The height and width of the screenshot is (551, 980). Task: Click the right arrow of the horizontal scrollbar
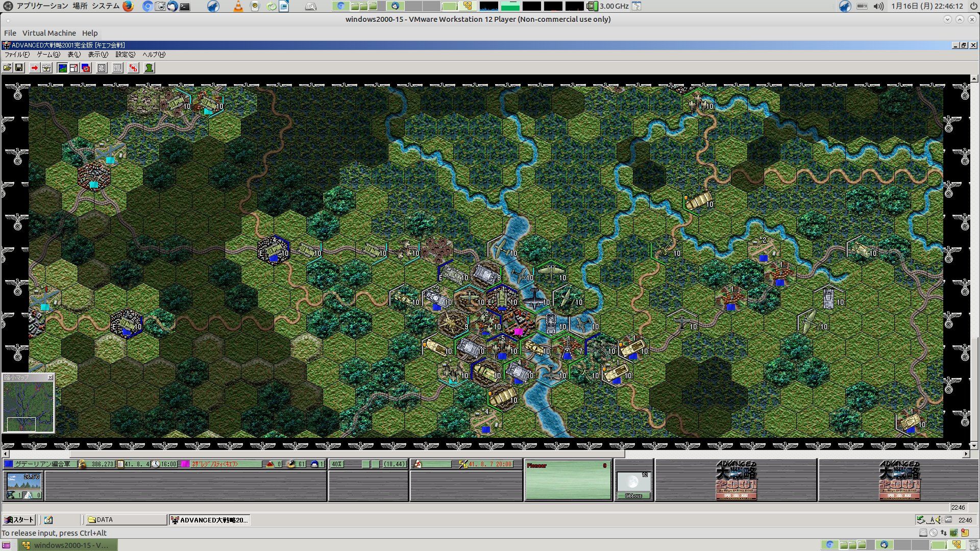tap(966, 454)
